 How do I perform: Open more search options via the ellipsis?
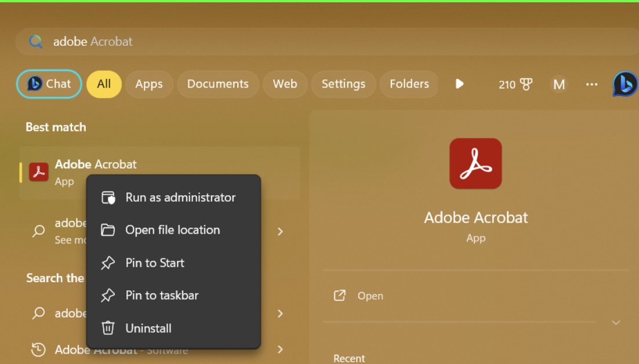(592, 84)
